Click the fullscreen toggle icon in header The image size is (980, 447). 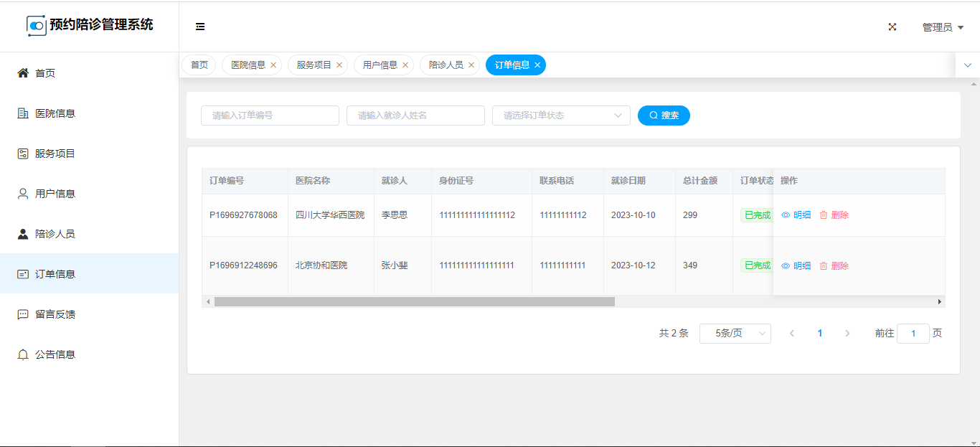point(892,27)
